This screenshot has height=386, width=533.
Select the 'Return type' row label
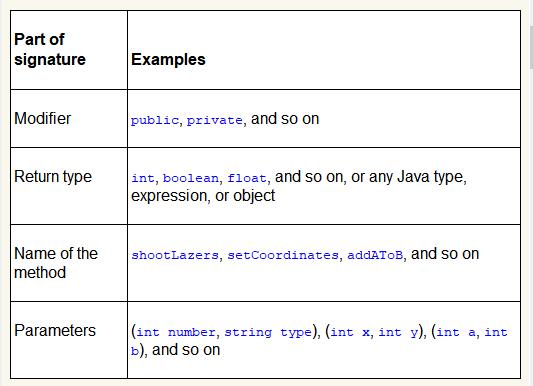(x=53, y=177)
